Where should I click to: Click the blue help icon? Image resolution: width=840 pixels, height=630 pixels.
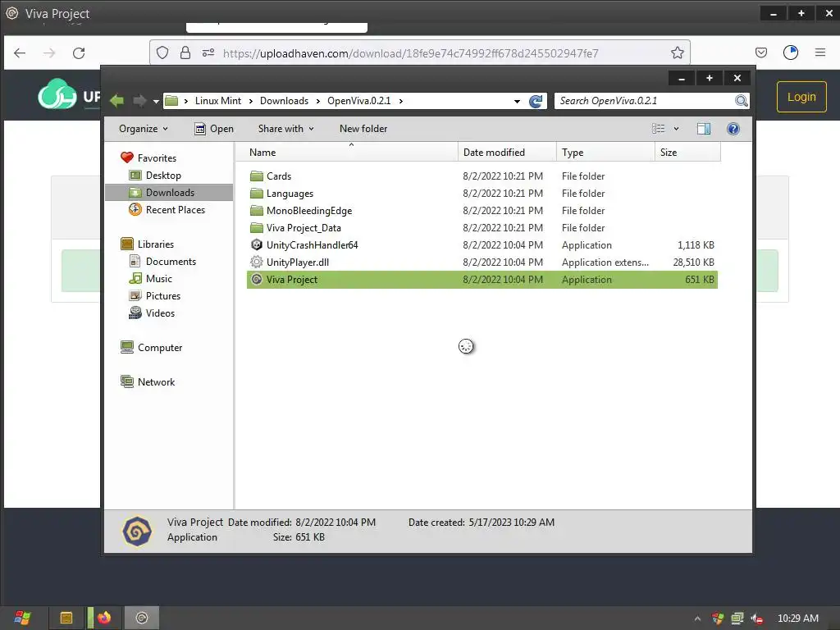[733, 129]
